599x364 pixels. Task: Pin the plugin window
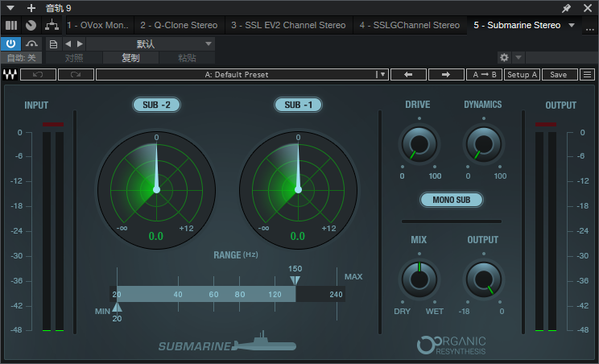point(566,8)
